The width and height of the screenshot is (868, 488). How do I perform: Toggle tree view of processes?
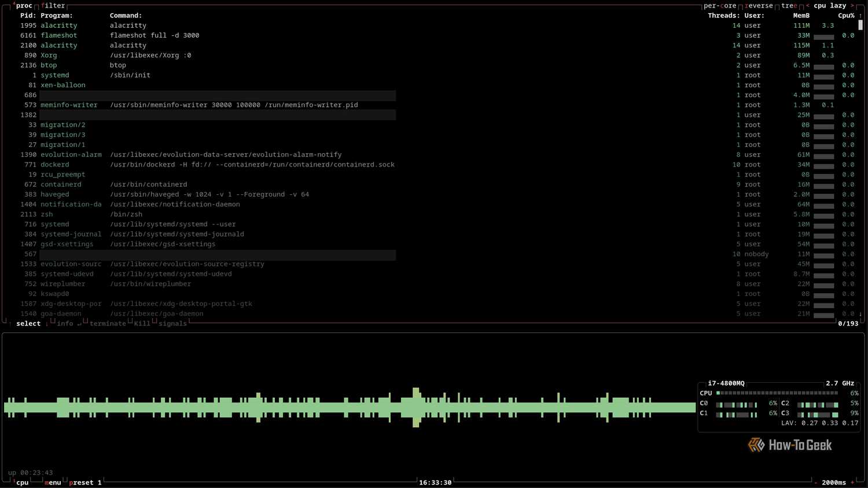coord(789,6)
